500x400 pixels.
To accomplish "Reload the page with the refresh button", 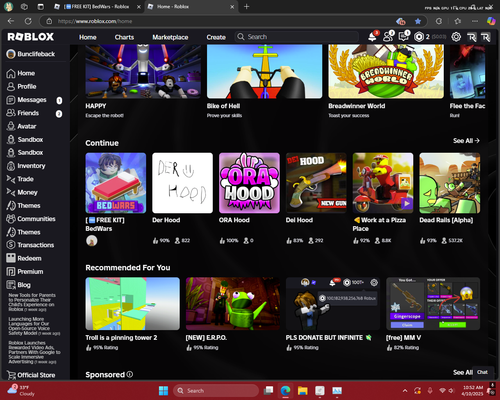I will pyautogui.click(x=28, y=21).
